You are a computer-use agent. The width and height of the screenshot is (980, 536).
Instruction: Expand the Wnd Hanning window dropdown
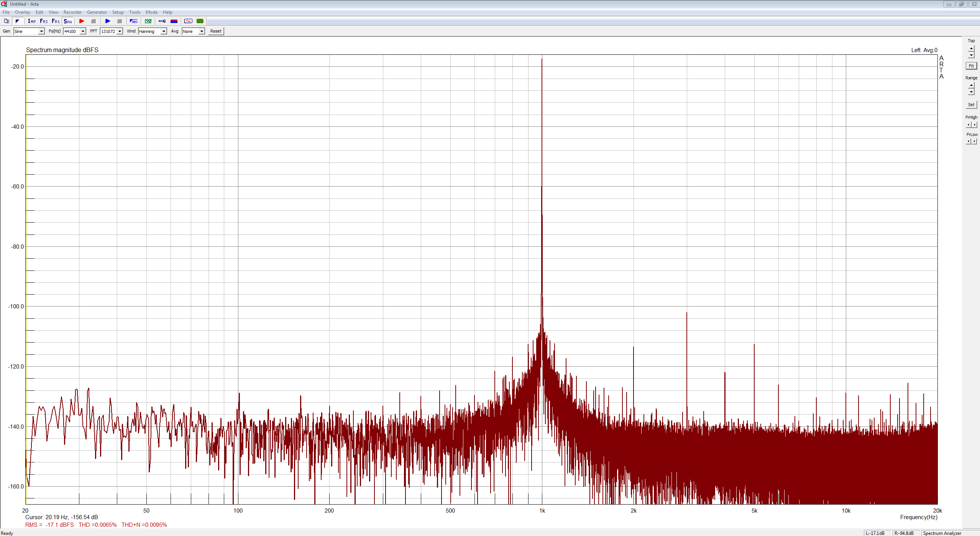click(153, 31)
